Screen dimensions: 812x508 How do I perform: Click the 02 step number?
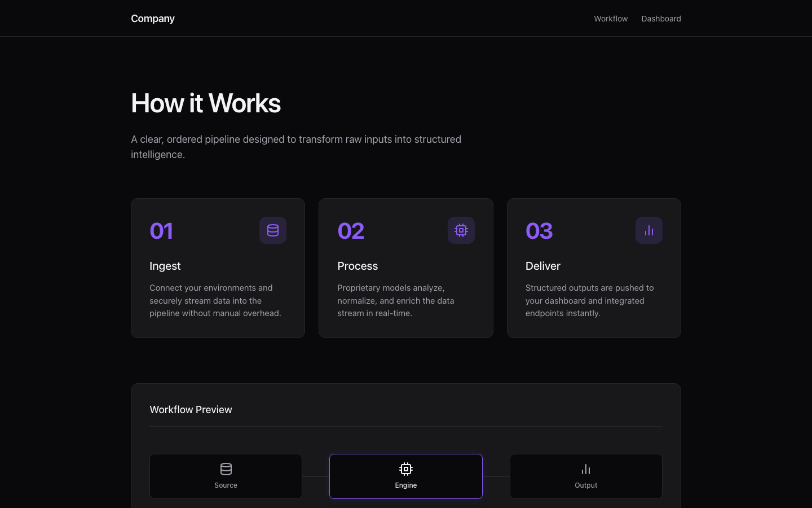(x=351, y=231)
